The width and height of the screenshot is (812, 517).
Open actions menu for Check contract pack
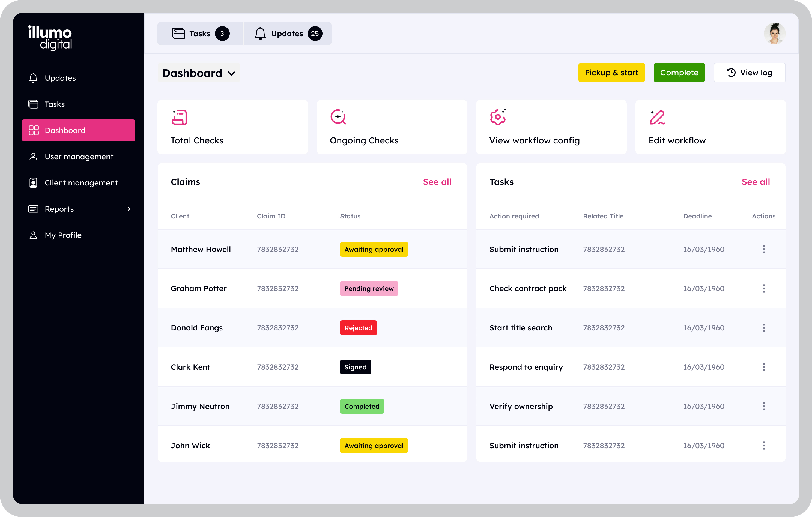click(x=764, y=288)
